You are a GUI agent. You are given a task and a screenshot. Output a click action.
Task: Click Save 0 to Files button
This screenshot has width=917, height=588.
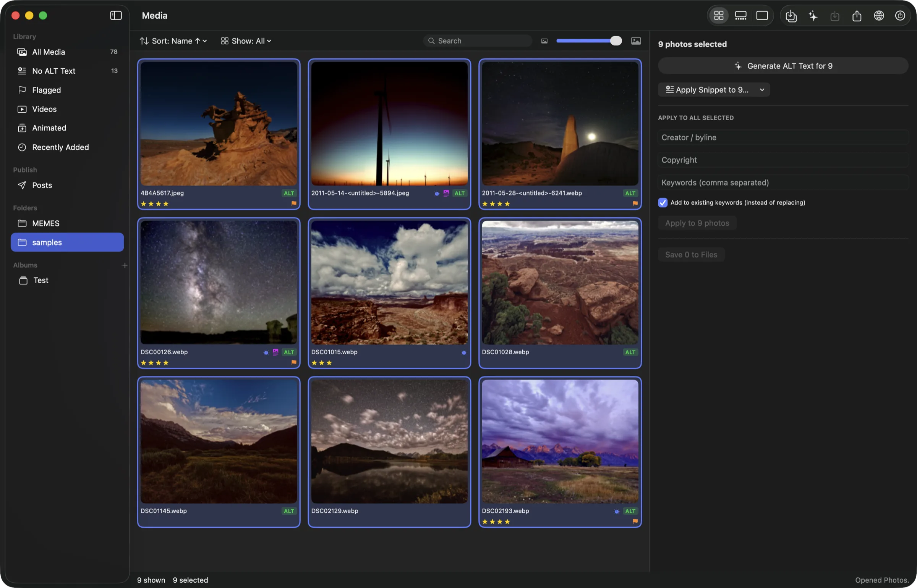click(691, 255)
